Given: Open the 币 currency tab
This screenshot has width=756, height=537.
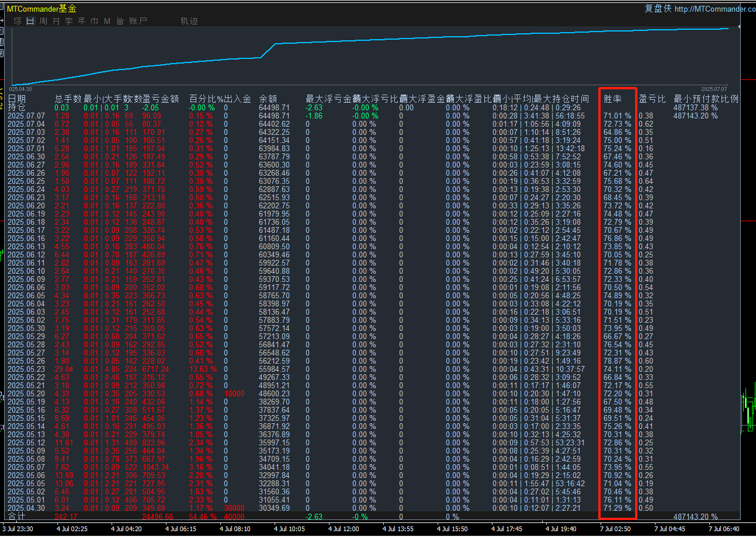Looking at the screenshot, I should pyautogui.click(x=95, y=21).
